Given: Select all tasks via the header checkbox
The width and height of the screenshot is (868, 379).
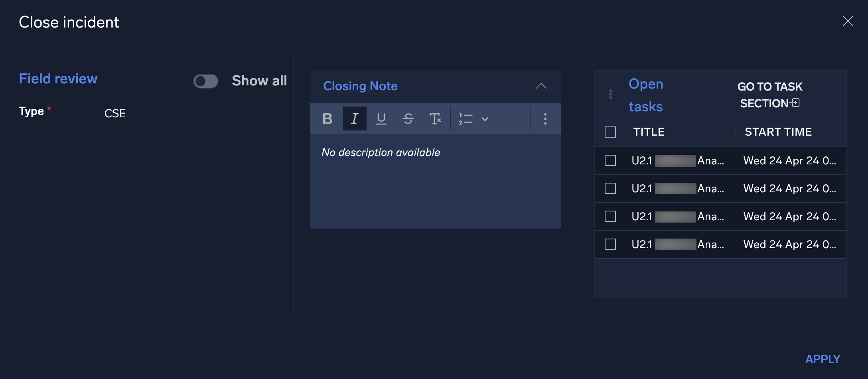Looking at the screenshot, I should click(610, 132).
